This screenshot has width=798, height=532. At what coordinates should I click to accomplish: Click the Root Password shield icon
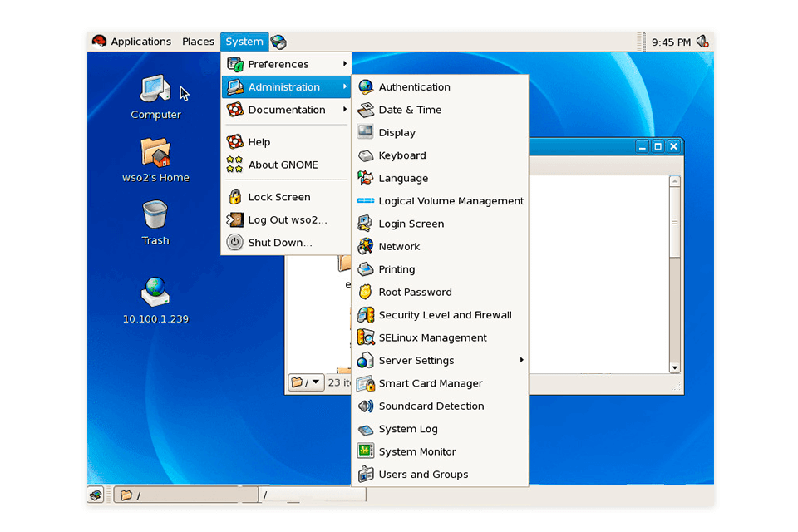point(365,292)
